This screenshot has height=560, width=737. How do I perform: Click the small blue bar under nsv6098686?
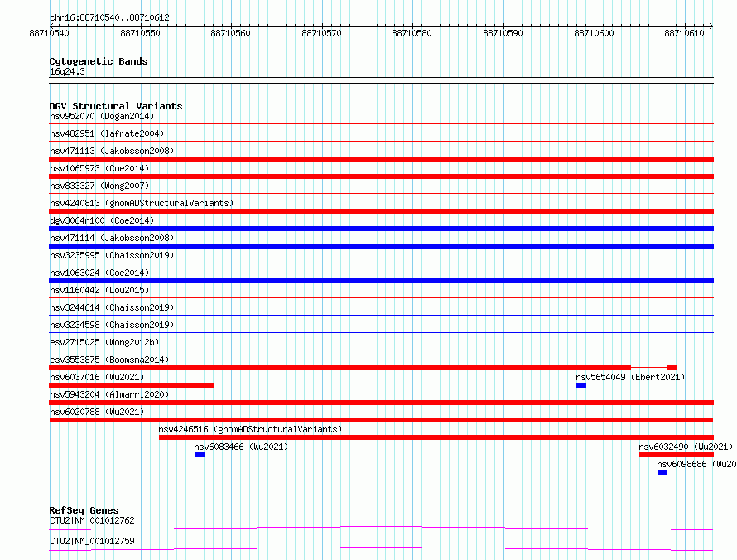(x=662, y=472)
